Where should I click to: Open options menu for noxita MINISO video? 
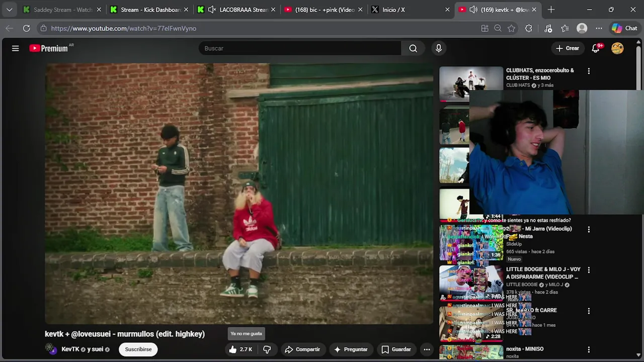coord(589,349)
